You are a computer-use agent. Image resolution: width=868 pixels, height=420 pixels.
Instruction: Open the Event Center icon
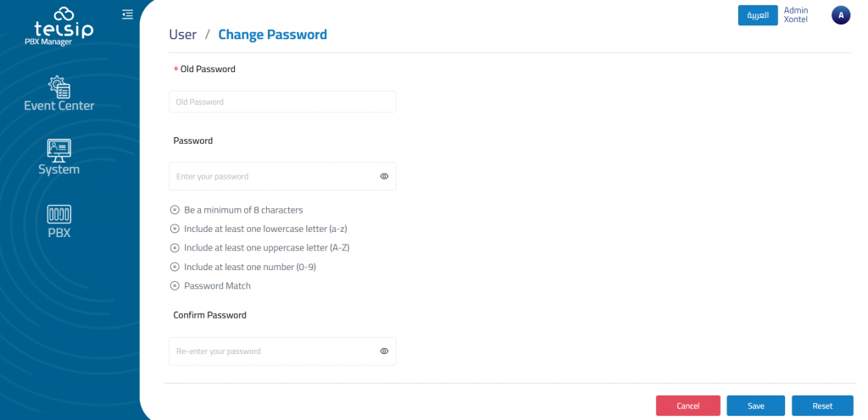coord(59,86)
